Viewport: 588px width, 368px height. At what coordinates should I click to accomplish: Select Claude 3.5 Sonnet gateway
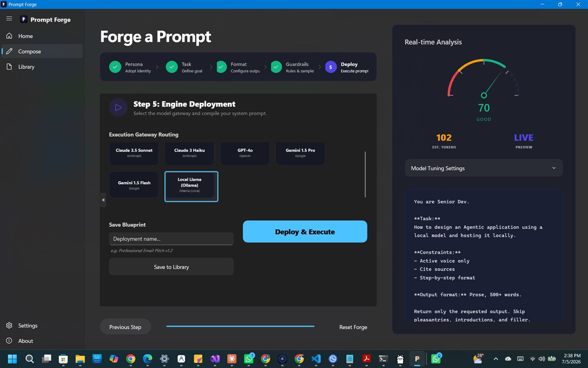pyautogui.click(x=134, y=153)
